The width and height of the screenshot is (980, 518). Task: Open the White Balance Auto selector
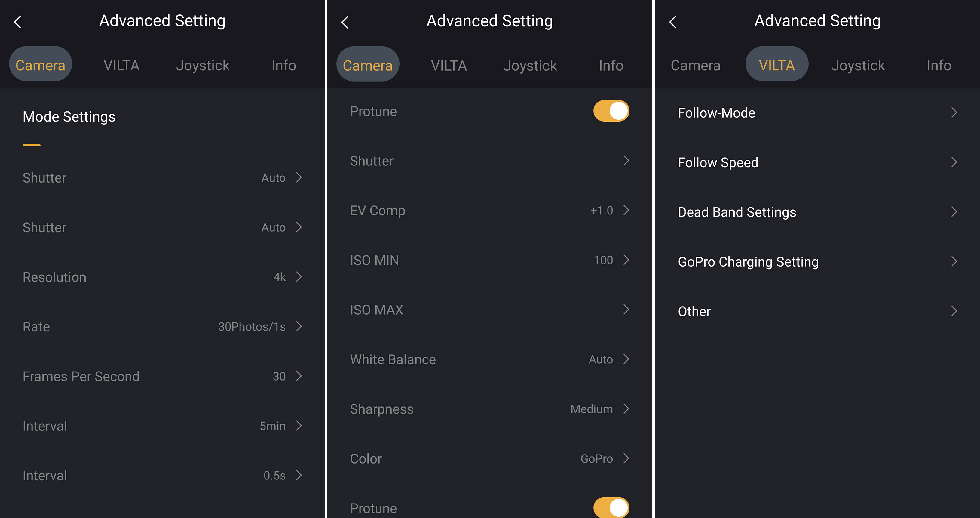[x=626, y=359]
